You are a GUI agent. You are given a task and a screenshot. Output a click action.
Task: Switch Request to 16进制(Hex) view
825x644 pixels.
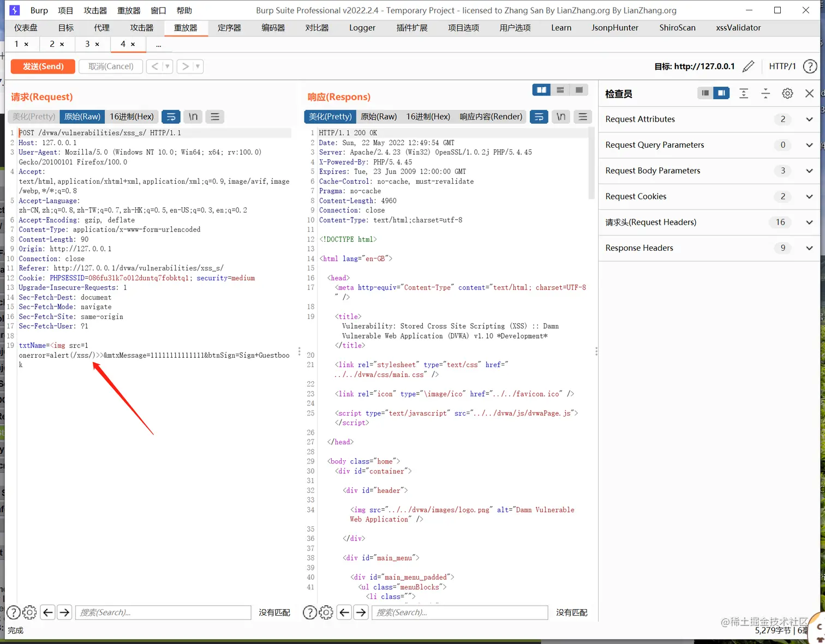click(131, 117)
